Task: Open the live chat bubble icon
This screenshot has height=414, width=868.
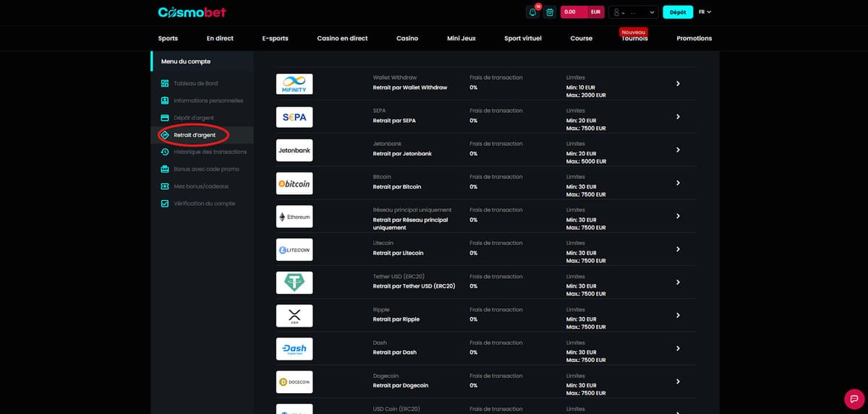Action: click(x=854, y=398)
